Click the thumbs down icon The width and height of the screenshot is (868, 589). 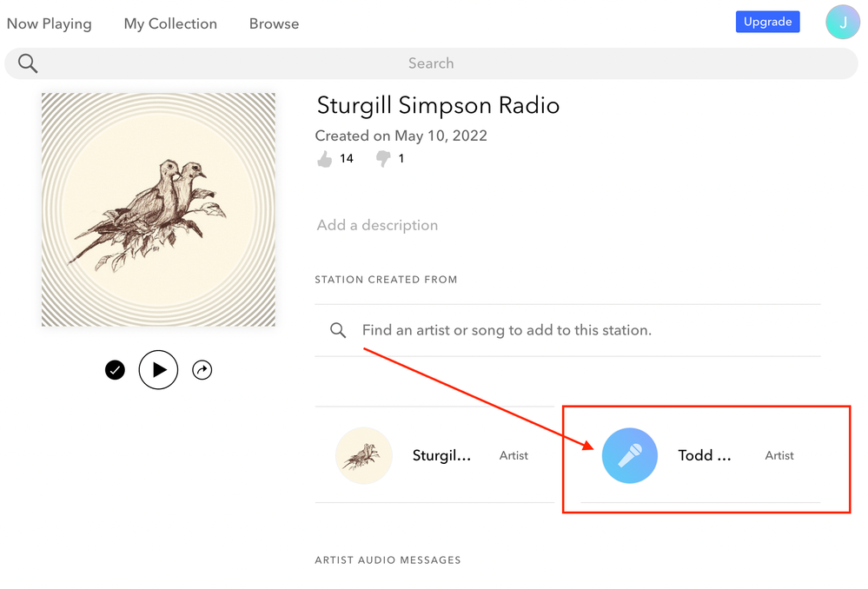(382, 159)
